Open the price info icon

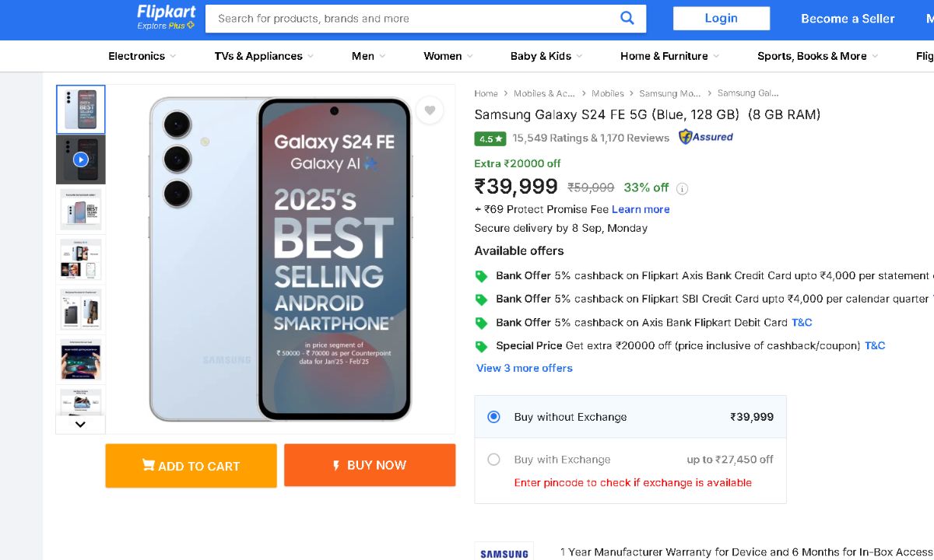coord(683,188)
